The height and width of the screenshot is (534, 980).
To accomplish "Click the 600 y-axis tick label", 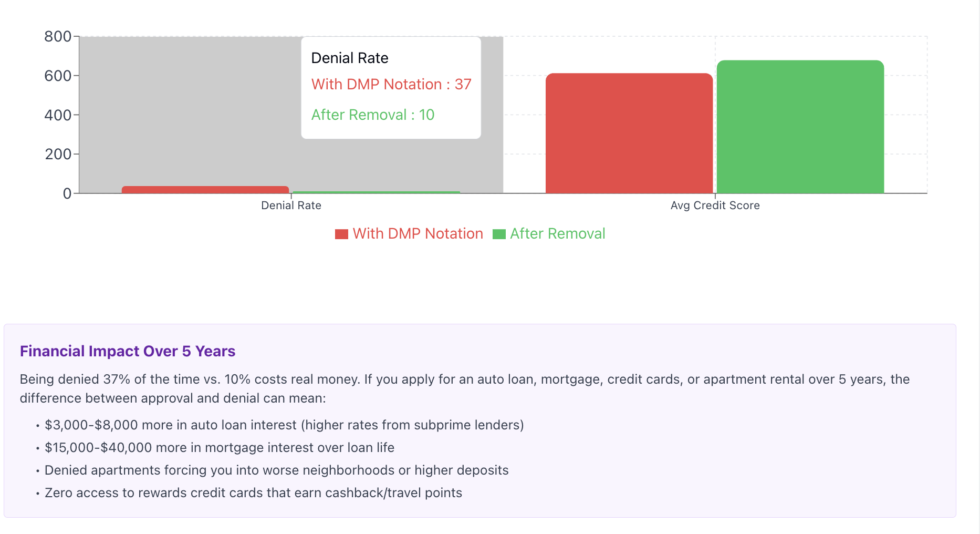I will (x=58, y=76).
